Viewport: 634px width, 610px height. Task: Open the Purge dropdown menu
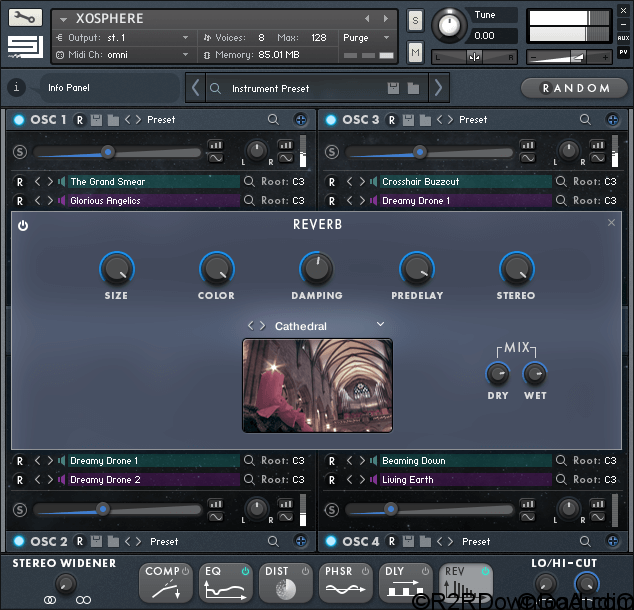click(x=386, y=38)
